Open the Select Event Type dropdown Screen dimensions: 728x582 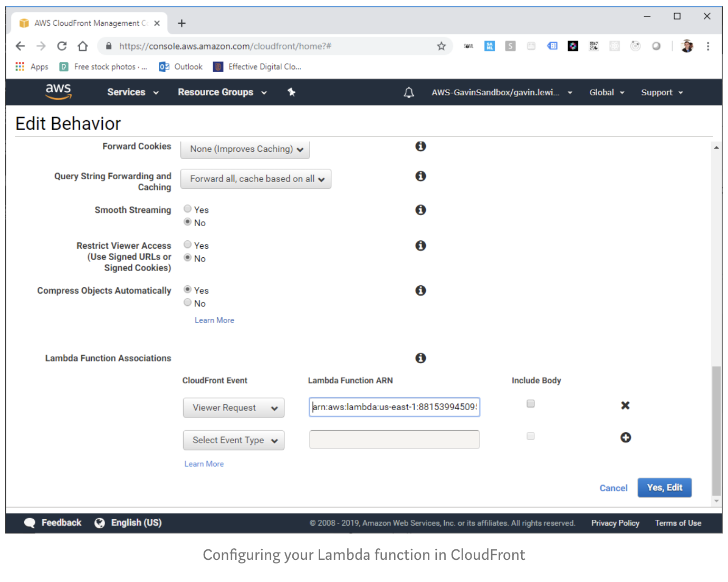pos(234,440)
